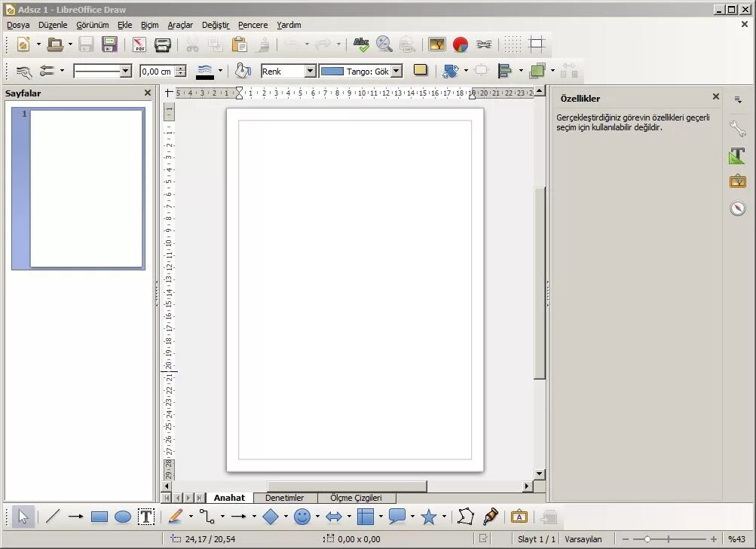756x549 pixels.
Task: Close the Özellikler sidebar panel
Action: pyautogui.click(x=716, y=97)
